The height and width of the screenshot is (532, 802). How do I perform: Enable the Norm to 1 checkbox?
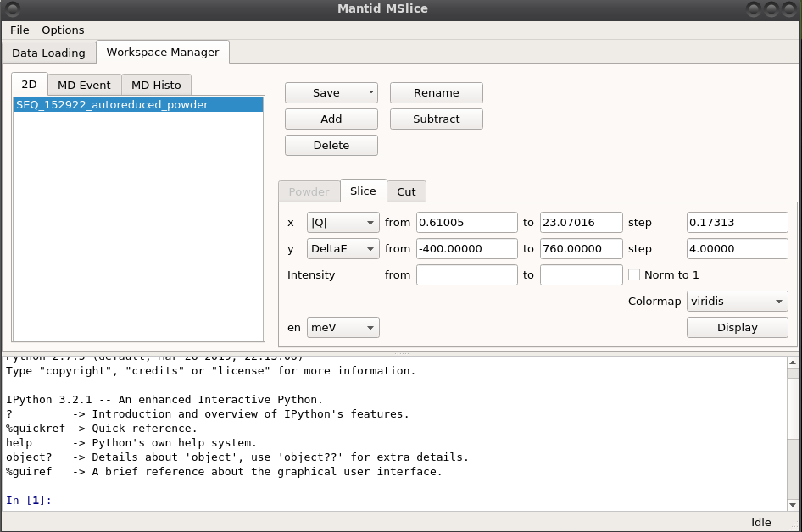634,274
